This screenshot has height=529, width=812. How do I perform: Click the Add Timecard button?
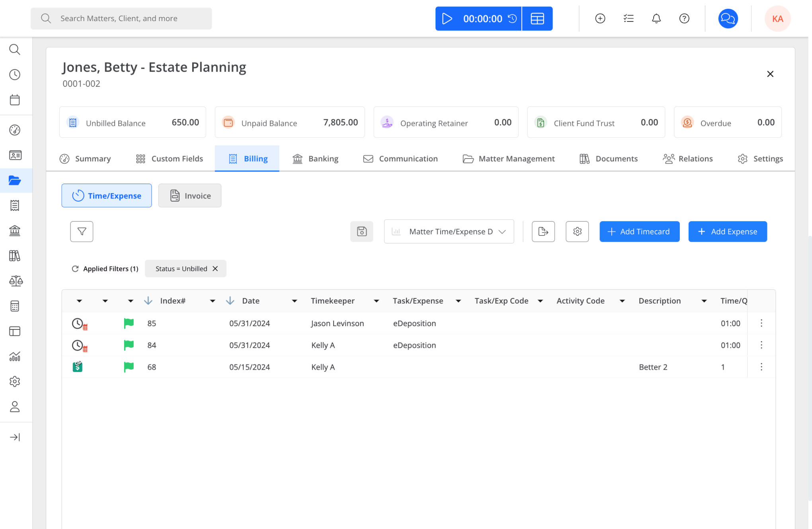coord(639,231)
